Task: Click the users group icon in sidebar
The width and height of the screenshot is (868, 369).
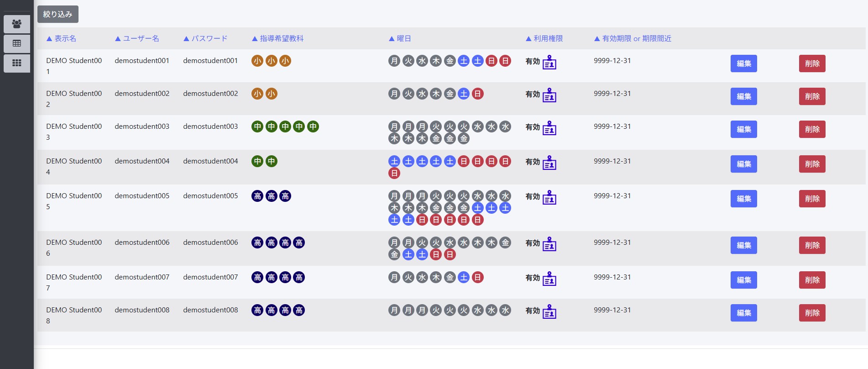Action: click(17, 24)
